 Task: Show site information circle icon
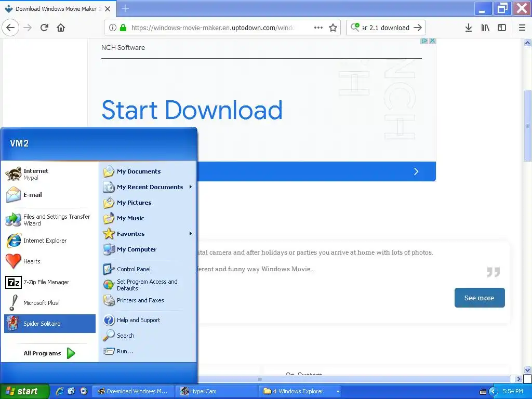(x=113, y=28)
